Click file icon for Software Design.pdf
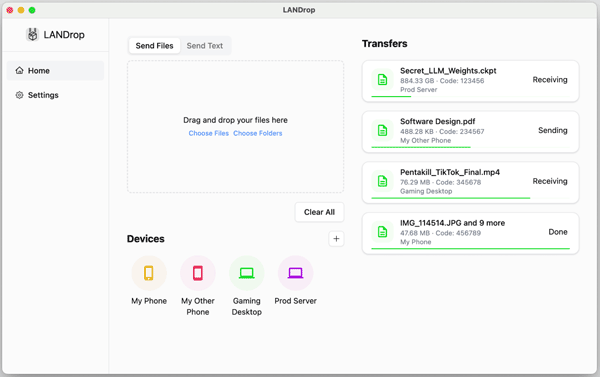The height and width of the screenshot is (377, 600). tap(382, 131)
